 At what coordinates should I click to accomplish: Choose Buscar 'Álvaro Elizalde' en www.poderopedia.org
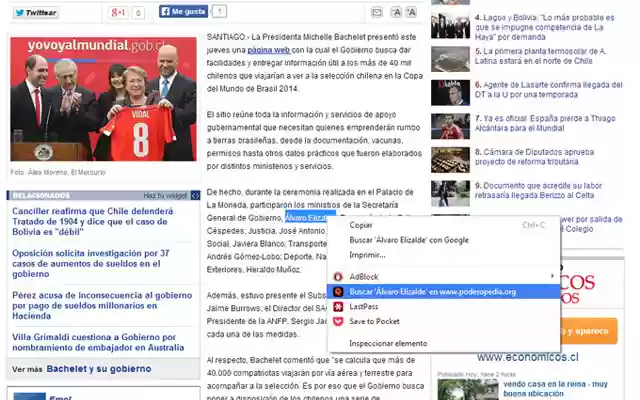(444, 291)
